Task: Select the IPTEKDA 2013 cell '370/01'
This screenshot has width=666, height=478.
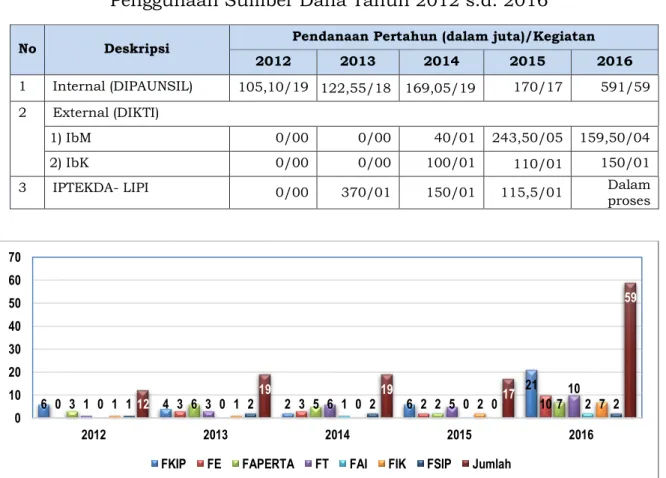Action: tap(358, 192)
